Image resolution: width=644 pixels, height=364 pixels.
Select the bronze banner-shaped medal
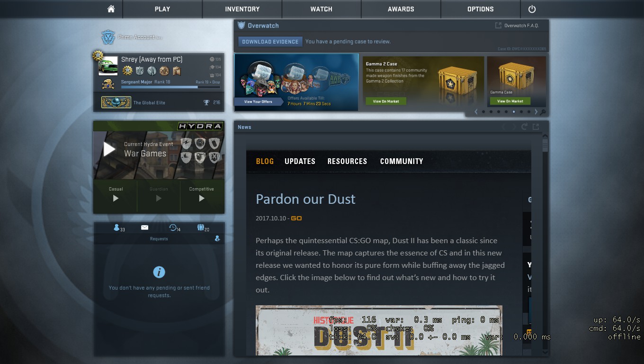tap(177, 71)
